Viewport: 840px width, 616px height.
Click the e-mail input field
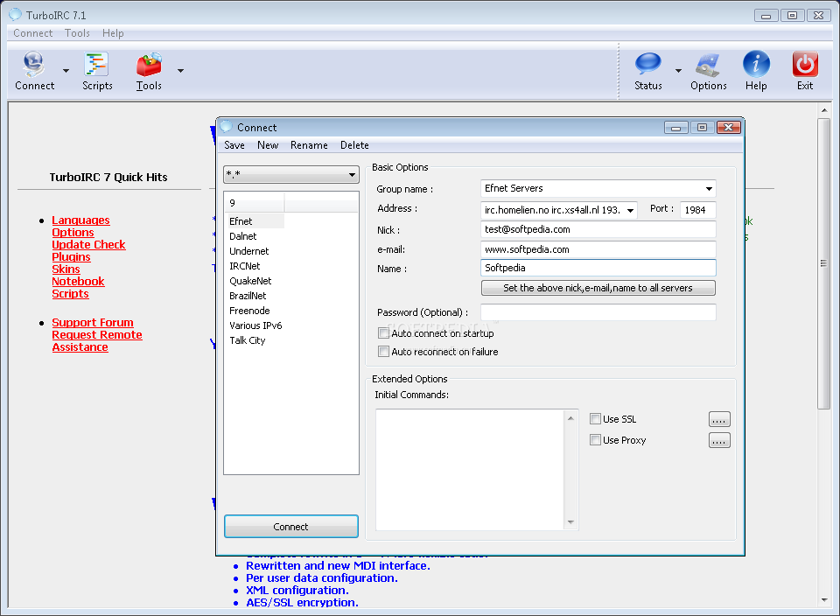pyautogui.click(x=598, y=249)
